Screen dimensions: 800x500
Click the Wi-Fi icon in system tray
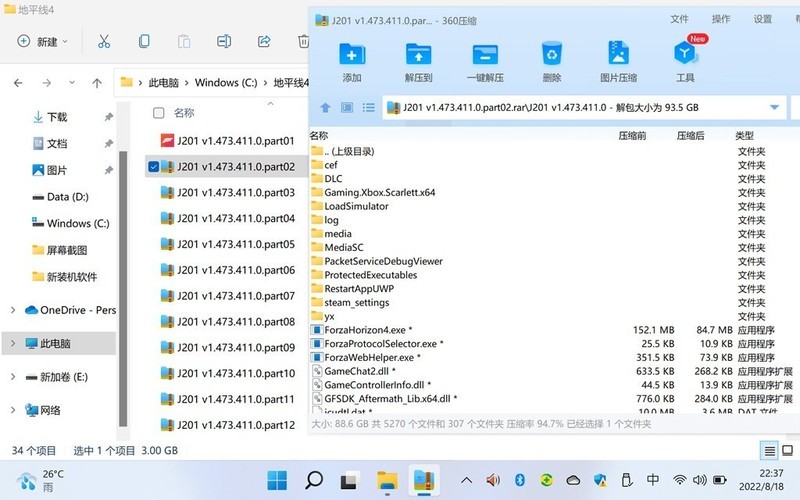click(679, 480)
